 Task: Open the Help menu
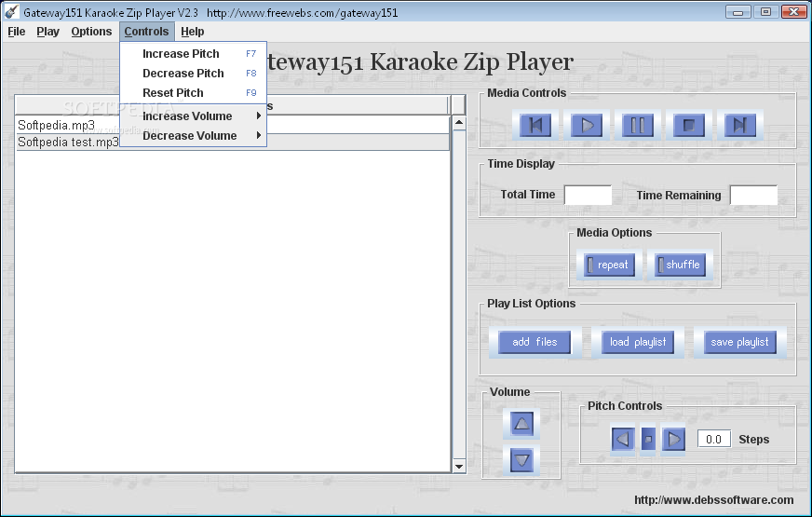[x=193, y=32]
